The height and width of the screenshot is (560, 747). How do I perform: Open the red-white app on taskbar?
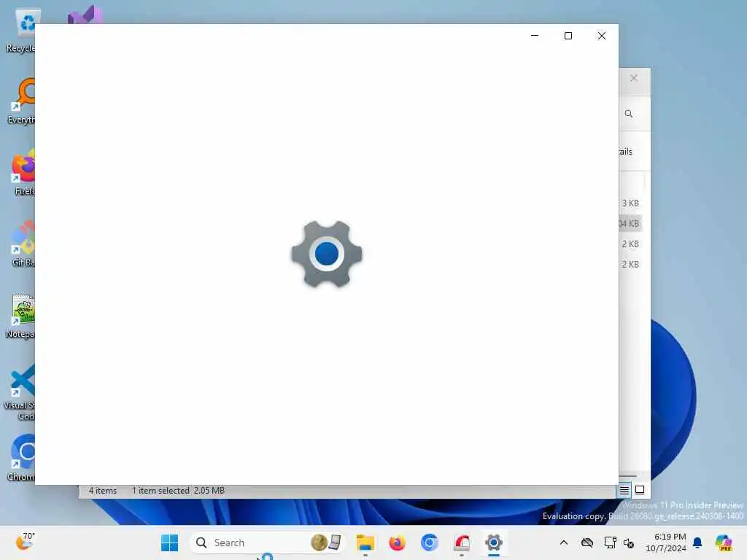point(462,542)
